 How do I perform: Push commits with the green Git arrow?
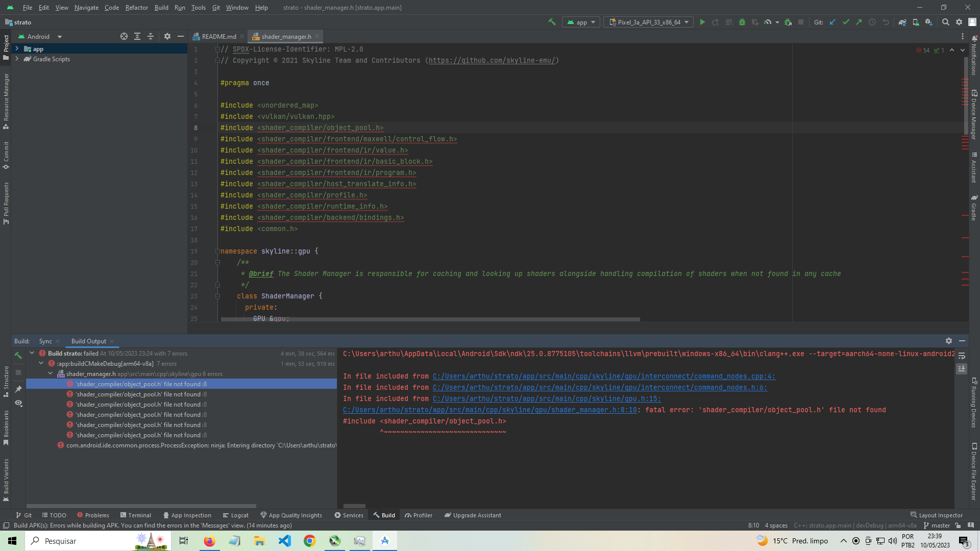[x=859, y=22]
